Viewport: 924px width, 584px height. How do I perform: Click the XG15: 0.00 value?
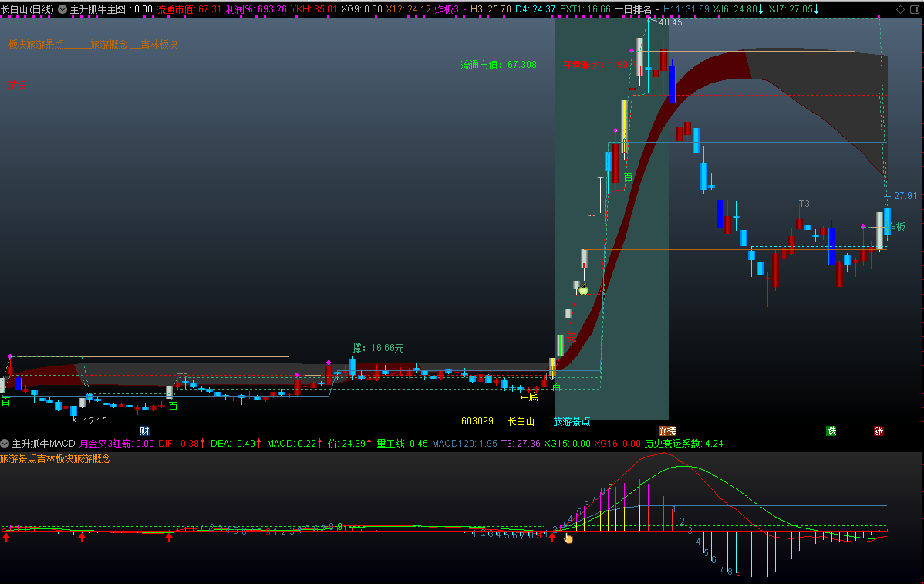(567, 443)
